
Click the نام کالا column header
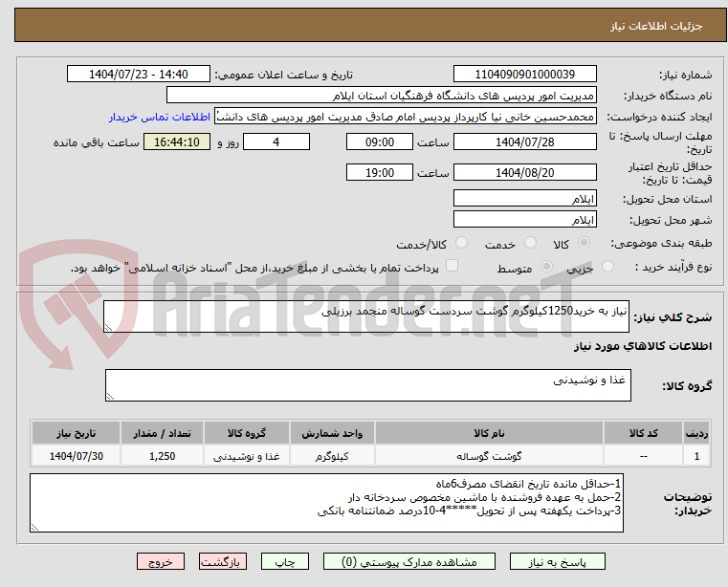[489, 433]
